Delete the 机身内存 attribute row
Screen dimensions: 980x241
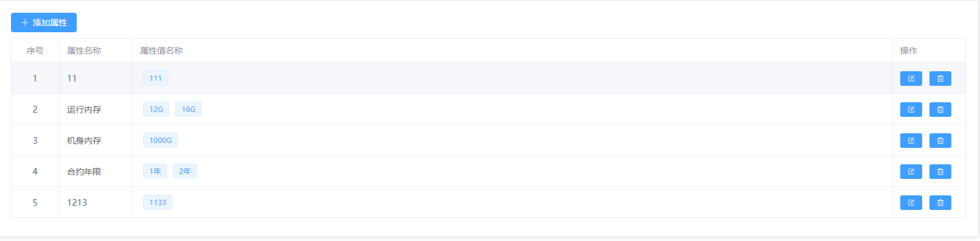940,141
